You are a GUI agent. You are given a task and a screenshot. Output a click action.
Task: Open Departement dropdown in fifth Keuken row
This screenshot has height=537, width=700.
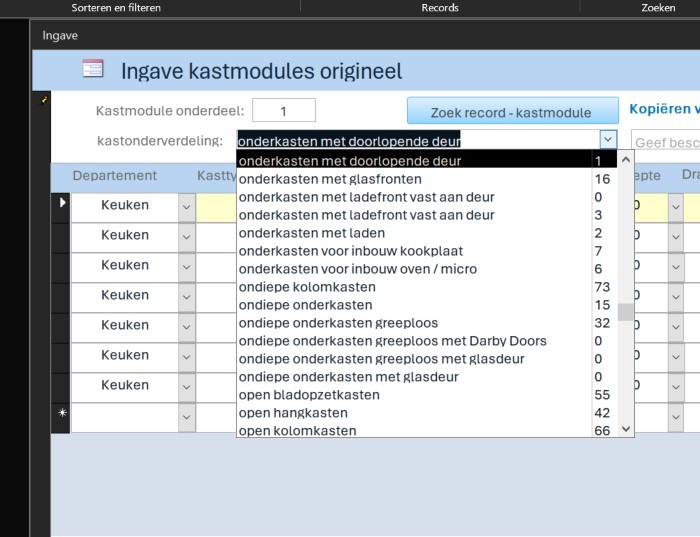point(187,327)
